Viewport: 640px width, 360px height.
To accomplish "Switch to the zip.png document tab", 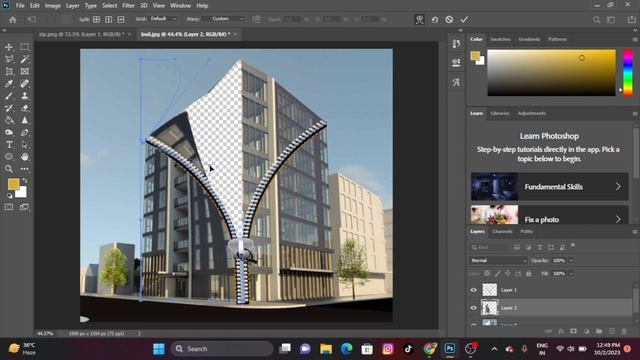I will 82,34.
